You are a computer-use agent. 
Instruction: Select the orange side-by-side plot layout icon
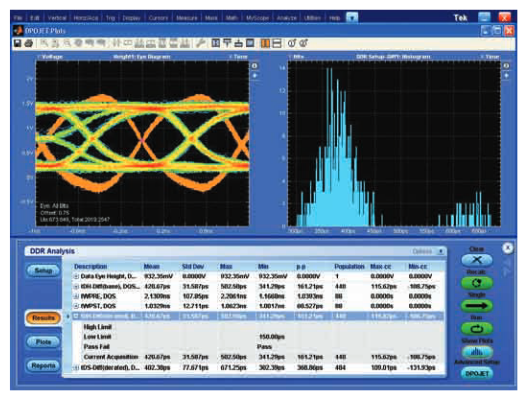pos(265,43)
